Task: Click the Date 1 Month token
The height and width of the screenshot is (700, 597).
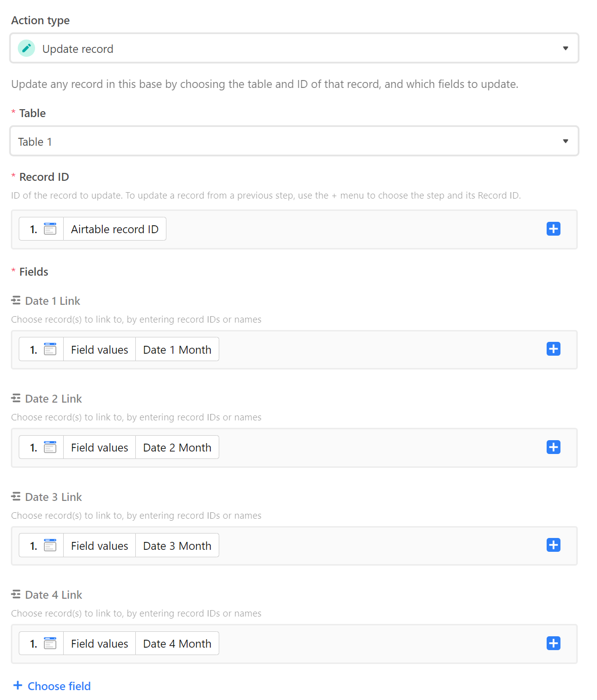Action: tap(177, 350)
